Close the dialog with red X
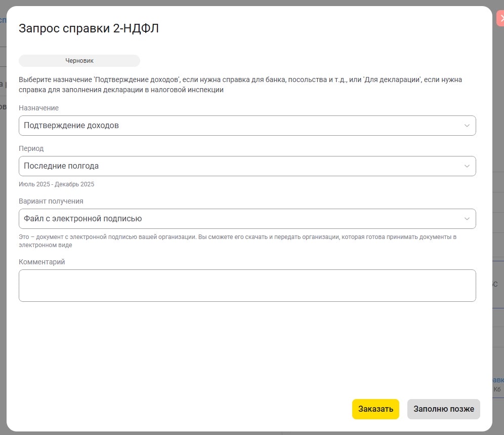The width and height of the screenshot is (504, 435). click(x=500, y=18)
